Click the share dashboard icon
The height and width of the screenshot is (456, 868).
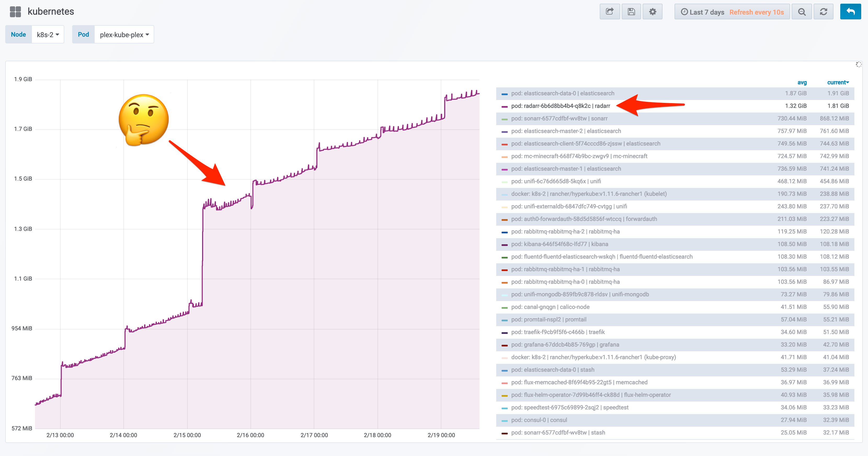click(609, 12)
